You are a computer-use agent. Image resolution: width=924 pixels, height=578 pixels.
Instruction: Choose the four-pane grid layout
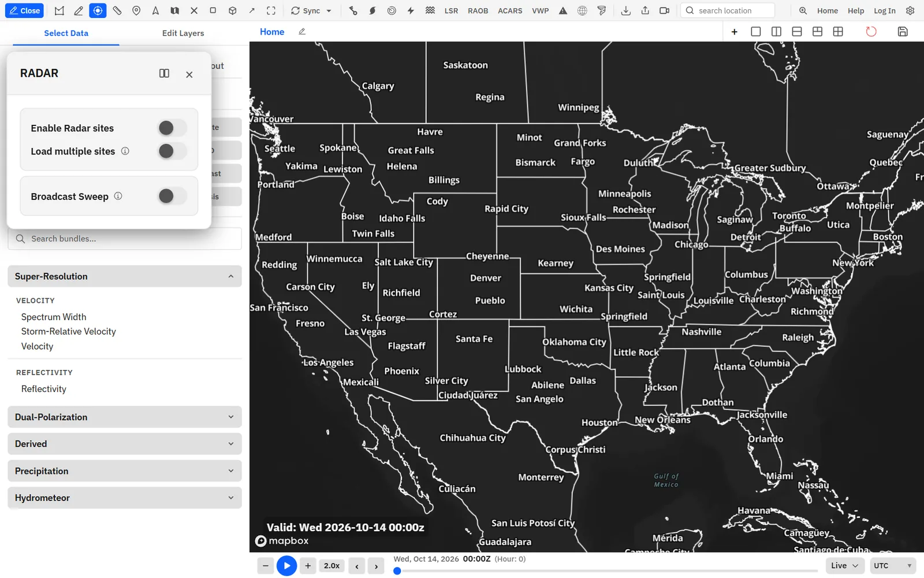point(838,32)
